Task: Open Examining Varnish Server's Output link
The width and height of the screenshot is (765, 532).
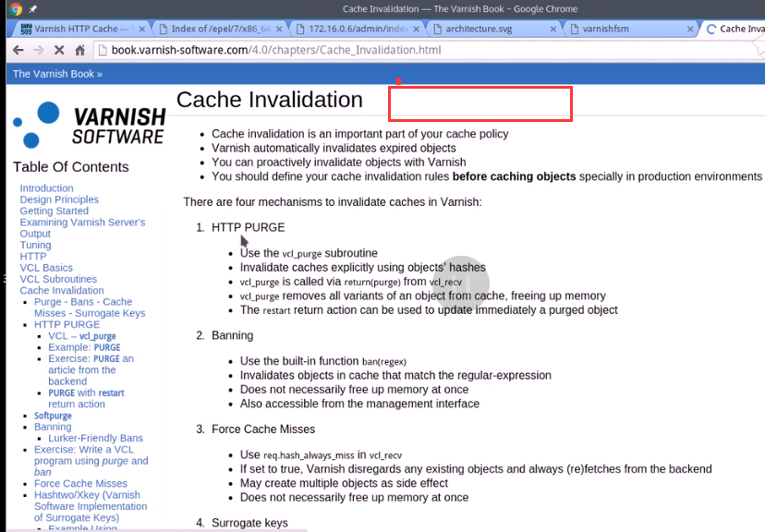Action: (x=82, y=228)
